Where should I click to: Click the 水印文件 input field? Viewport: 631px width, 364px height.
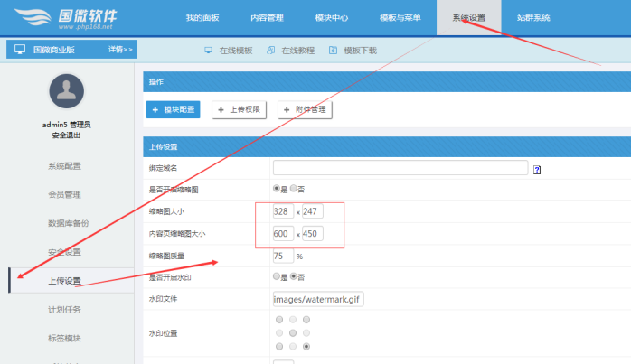click(x=318, y=299)
